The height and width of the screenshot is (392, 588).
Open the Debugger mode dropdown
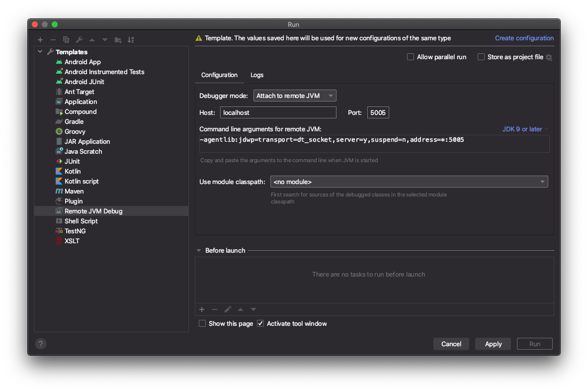295,95
